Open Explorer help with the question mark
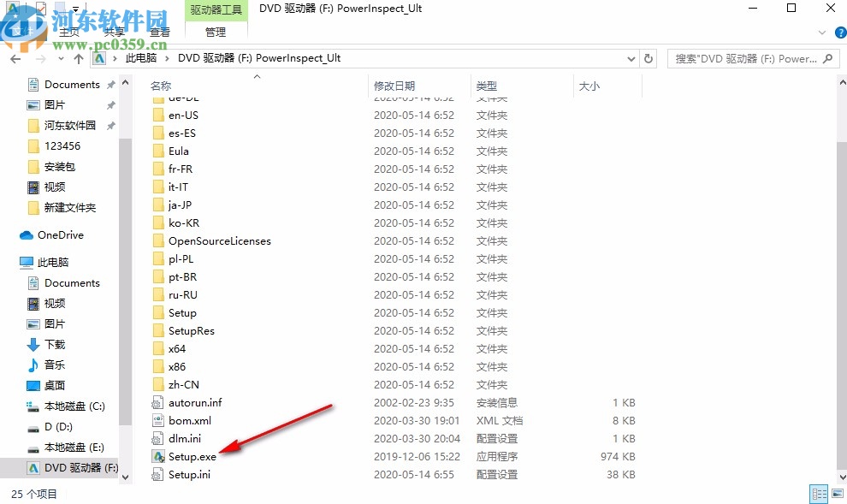847x504 pixels. [839, 33]
